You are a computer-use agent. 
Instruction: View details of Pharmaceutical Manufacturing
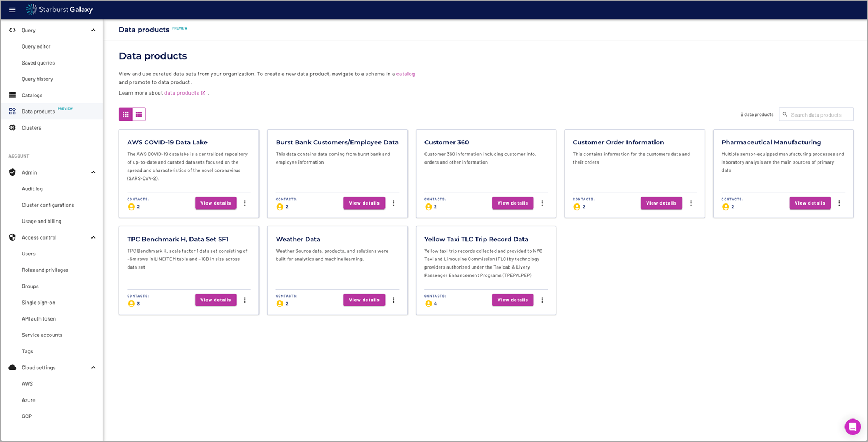[x=809, y=203]
